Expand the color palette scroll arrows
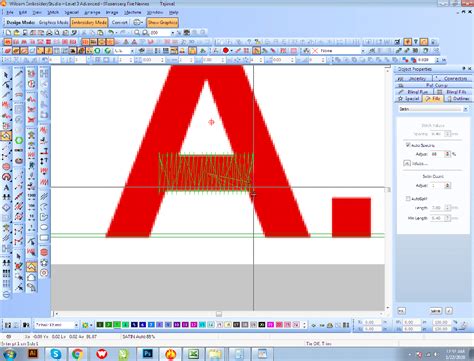Screen dimensions: 474x361 coord(304,325)
